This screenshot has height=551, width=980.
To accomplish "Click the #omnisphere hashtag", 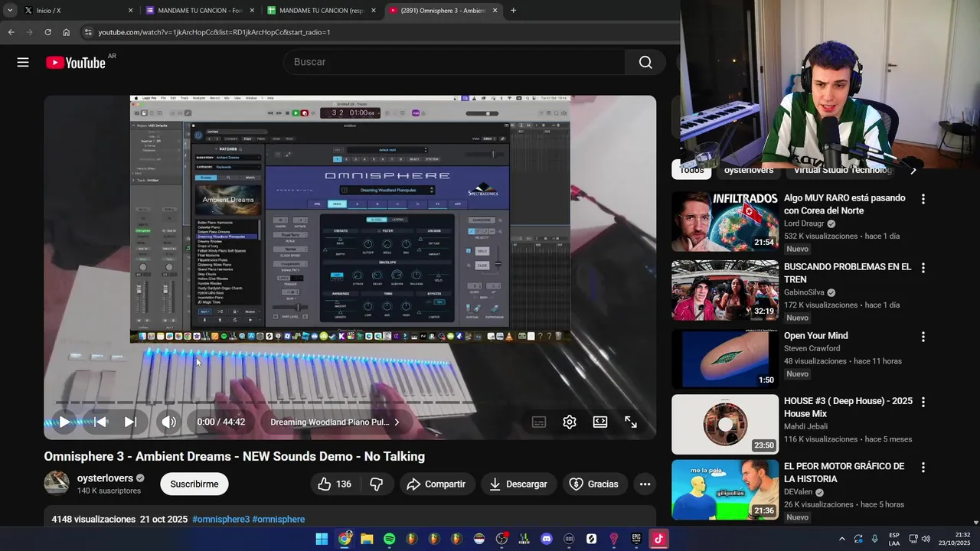I will [279, 519].
